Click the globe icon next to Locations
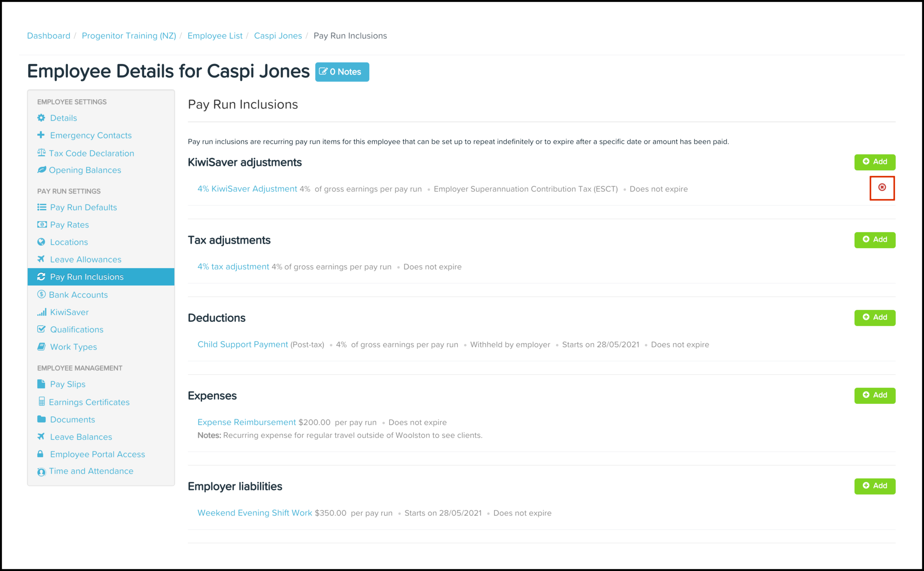This screenshot has height=571, width=924. pyautogui.click(x=41, y=242)
